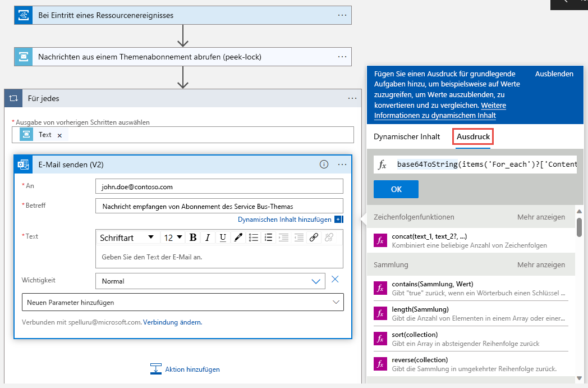Click the Aktion hinzufügen icon
Screen dimensions: 588x388
pyautogui.click(x=155, y=369)
